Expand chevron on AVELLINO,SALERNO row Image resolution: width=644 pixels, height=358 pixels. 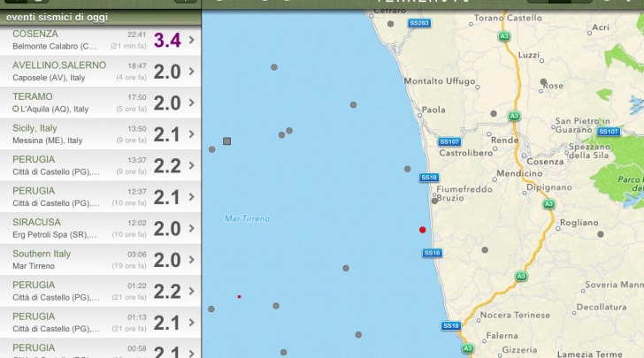point(192,72)
